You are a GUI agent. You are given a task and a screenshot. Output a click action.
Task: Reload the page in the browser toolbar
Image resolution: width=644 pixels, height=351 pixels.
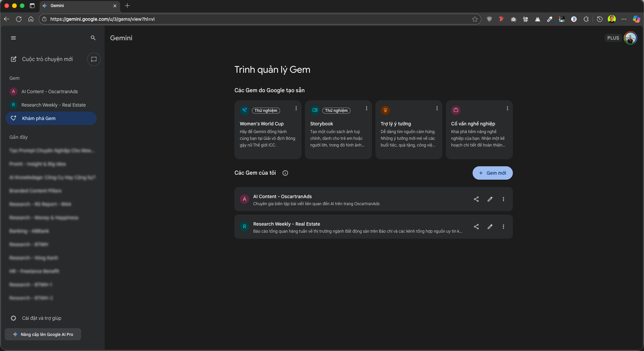(19, 19)
